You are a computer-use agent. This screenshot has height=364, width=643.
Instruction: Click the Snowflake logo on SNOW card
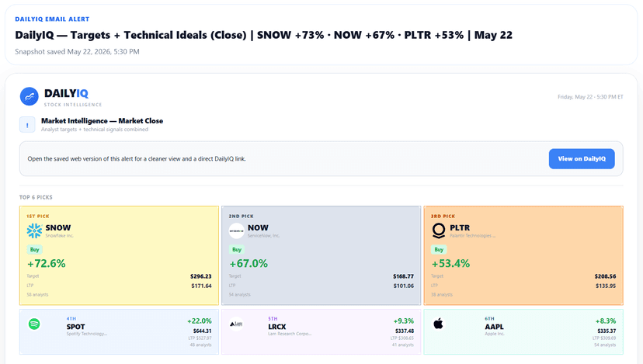pos(34,231)
